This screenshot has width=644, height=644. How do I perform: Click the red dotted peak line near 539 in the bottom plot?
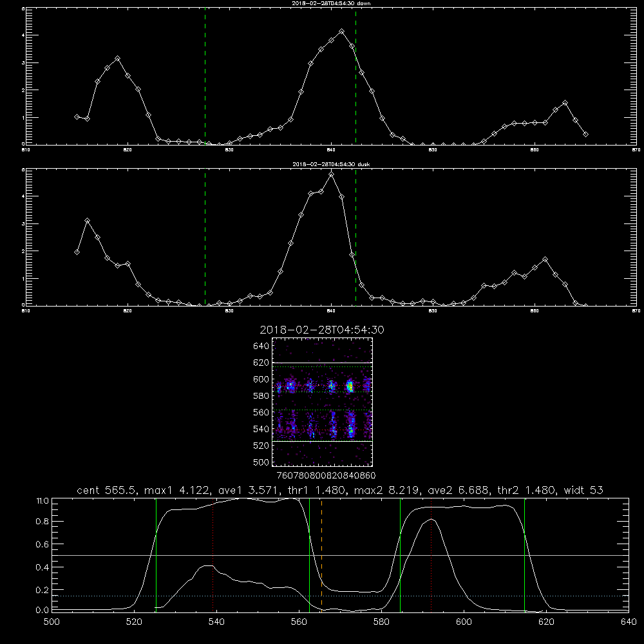click(x=213, y=554)
